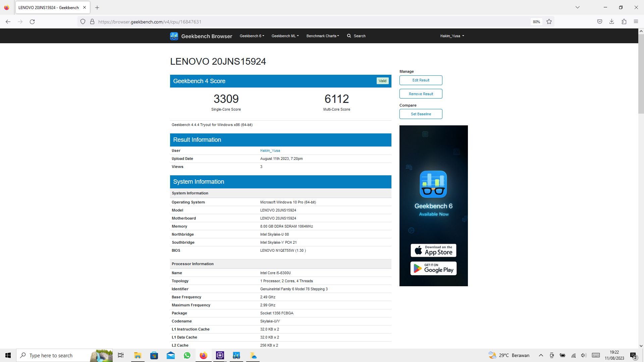The image size is (644, 362).
Task: Click the shield tracking protection icon
Action: click(x=83, y=22)
